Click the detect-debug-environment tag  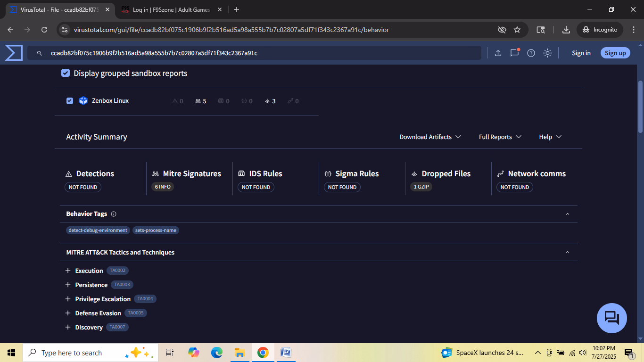[98, 230]
